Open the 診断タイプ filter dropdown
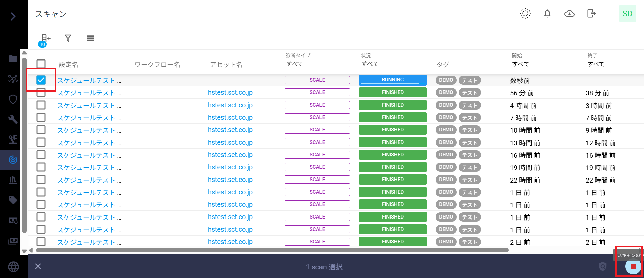This screenshot has height=278, width=644. (295, 64)
